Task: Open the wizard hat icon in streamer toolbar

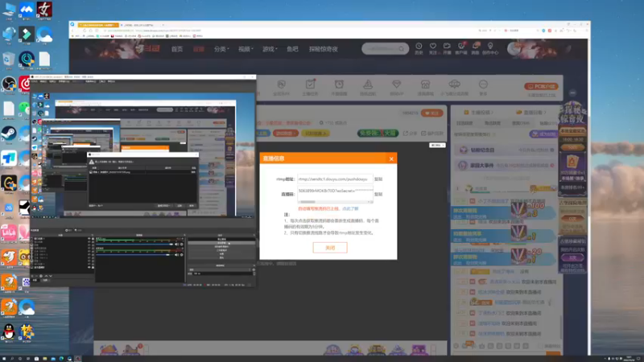Action: 368,84
